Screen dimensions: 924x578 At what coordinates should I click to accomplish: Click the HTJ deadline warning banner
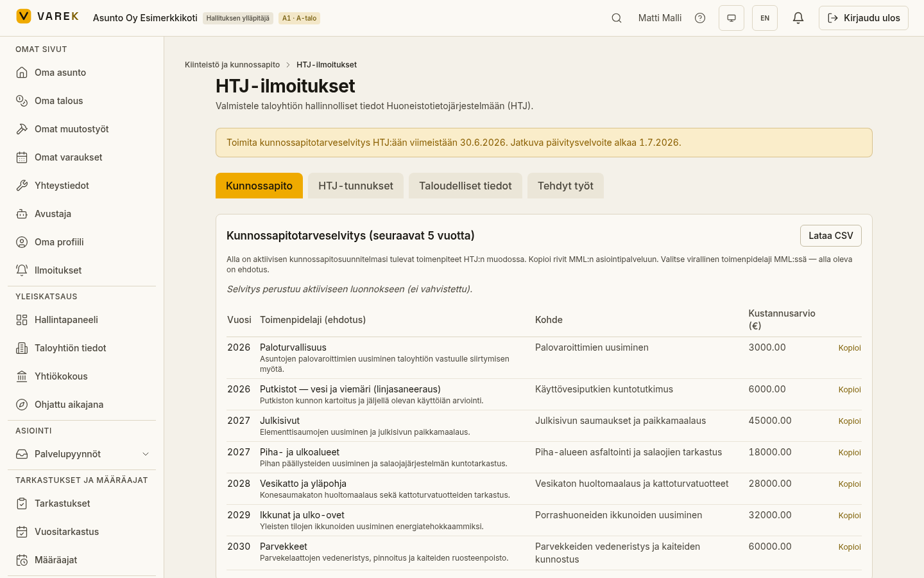544,143
